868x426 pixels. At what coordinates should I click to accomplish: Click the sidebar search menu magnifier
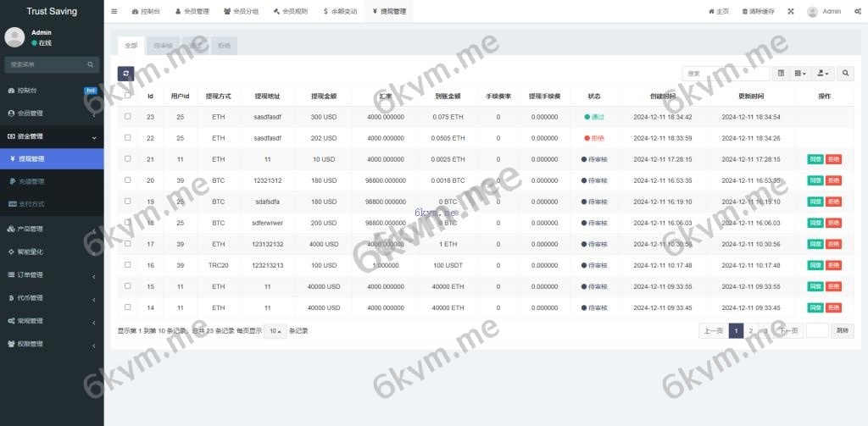point(90,64)
